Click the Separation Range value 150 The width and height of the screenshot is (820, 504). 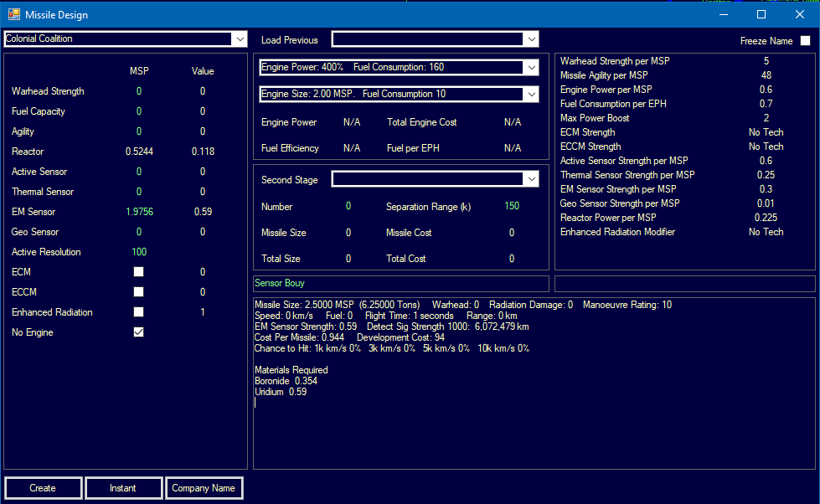coord(512,207)
